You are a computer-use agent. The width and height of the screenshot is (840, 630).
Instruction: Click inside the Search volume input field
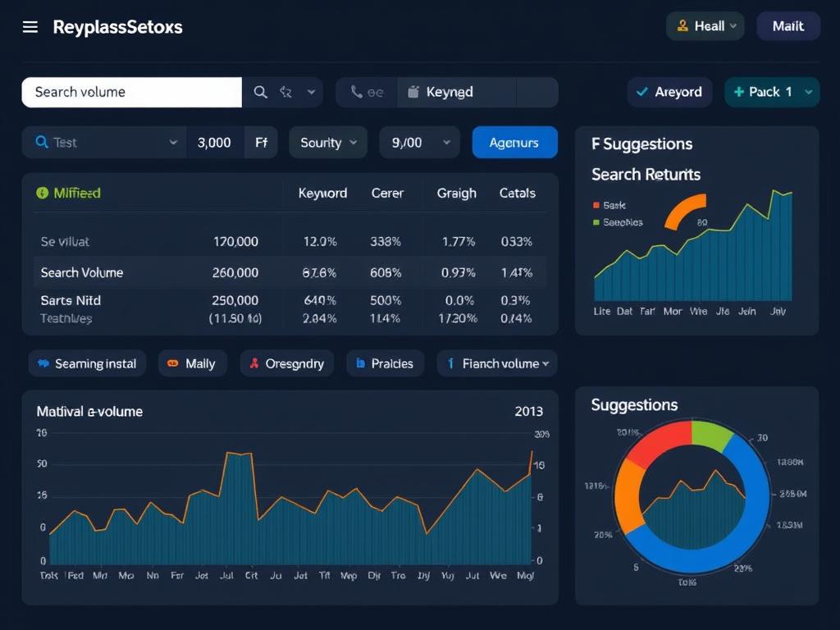(x=131, y=92)
